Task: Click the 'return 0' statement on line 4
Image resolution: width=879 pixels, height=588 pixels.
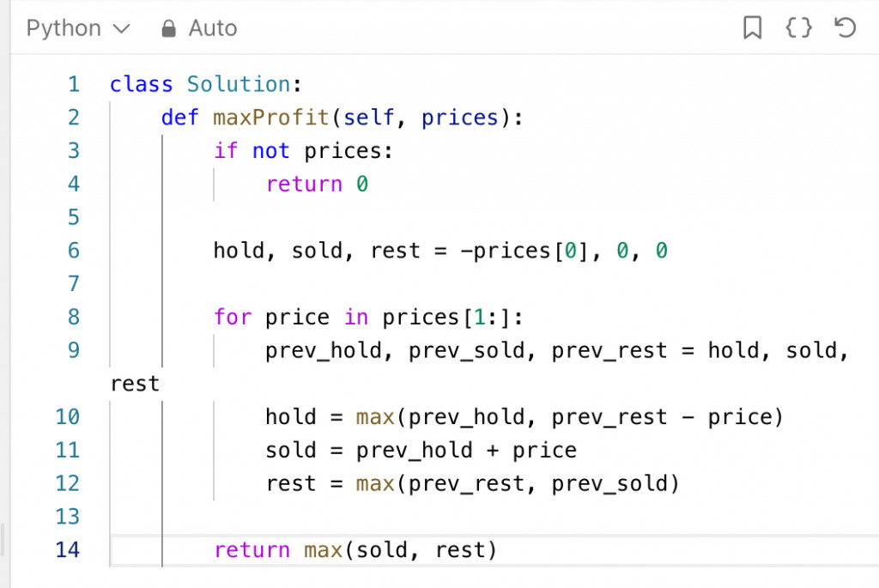Action: 317,184
